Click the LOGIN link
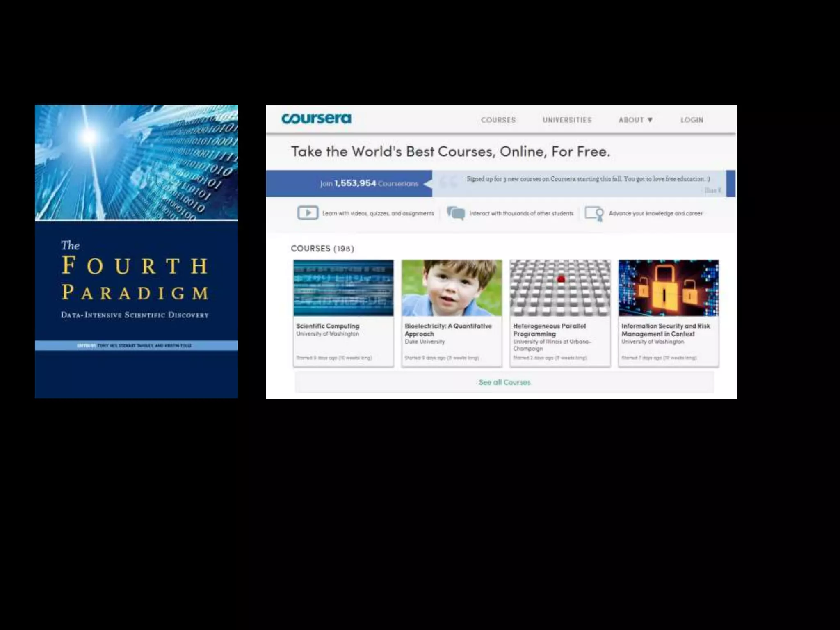This screenshot has height=630, width=840. coord(692,120)
